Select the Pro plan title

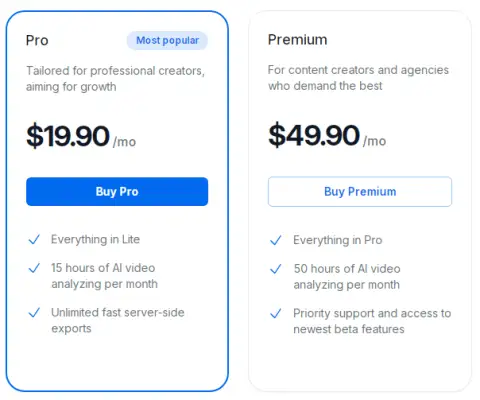pyautogui.click(x=37, y=40)
